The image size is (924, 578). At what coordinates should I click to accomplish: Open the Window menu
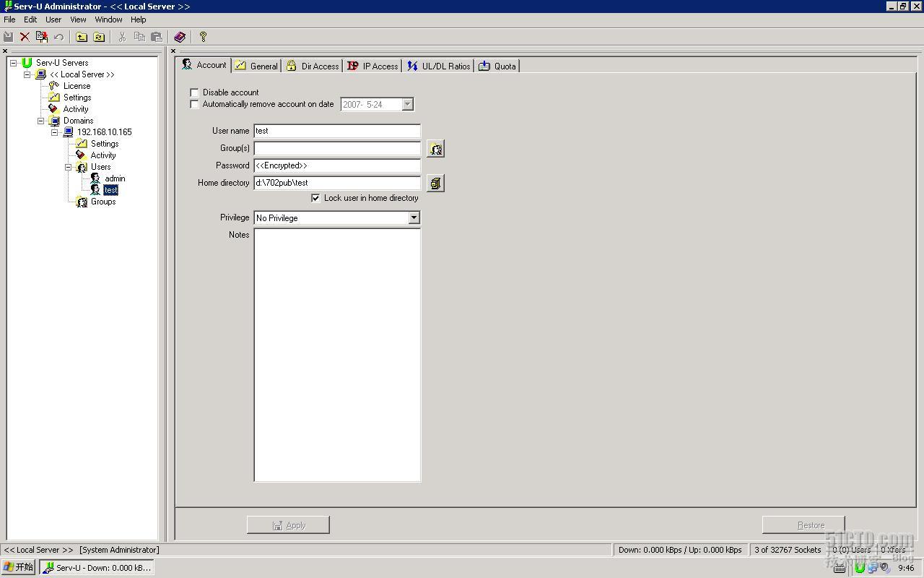click(108, 20)
